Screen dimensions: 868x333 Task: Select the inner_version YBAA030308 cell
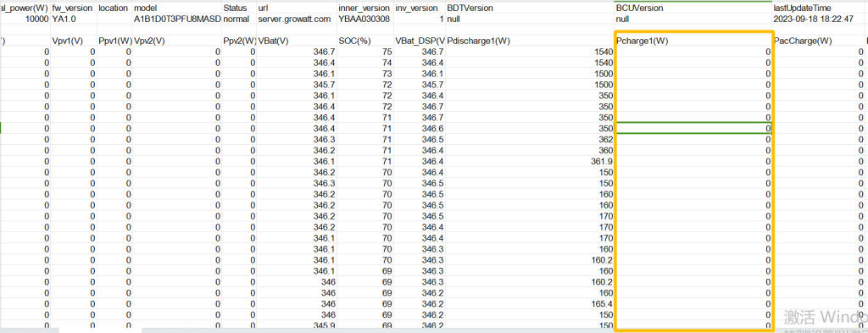pos(365,19)
